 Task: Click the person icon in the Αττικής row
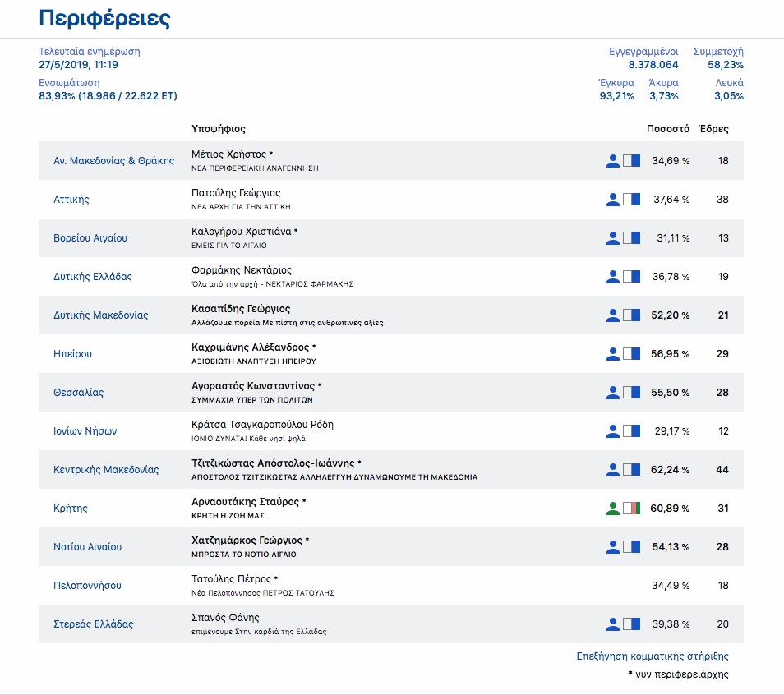[612, 200]
